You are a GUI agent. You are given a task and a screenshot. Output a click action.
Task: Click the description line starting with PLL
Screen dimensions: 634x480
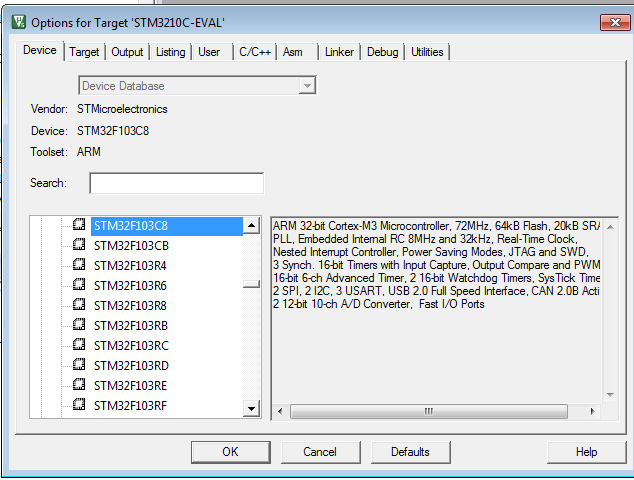425,239
